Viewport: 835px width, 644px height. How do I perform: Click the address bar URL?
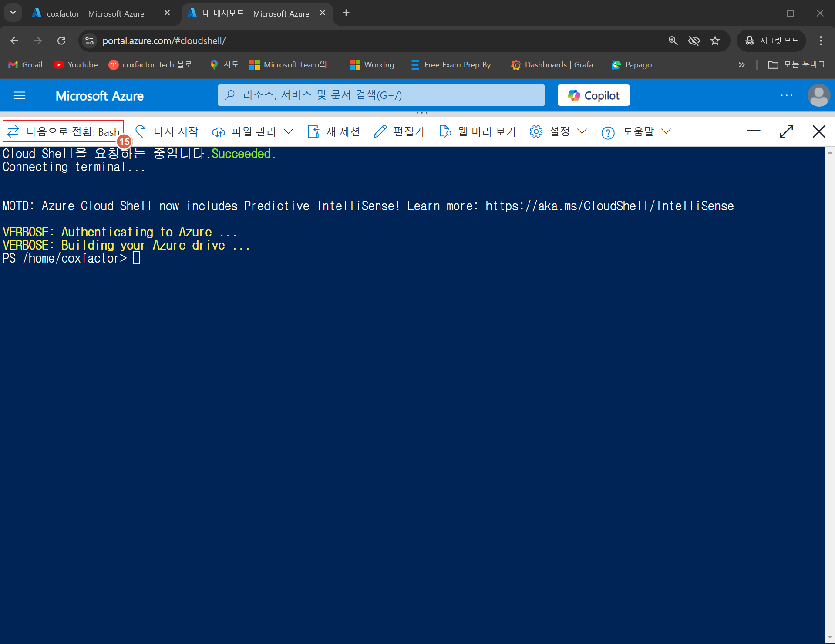pos(164,40)
